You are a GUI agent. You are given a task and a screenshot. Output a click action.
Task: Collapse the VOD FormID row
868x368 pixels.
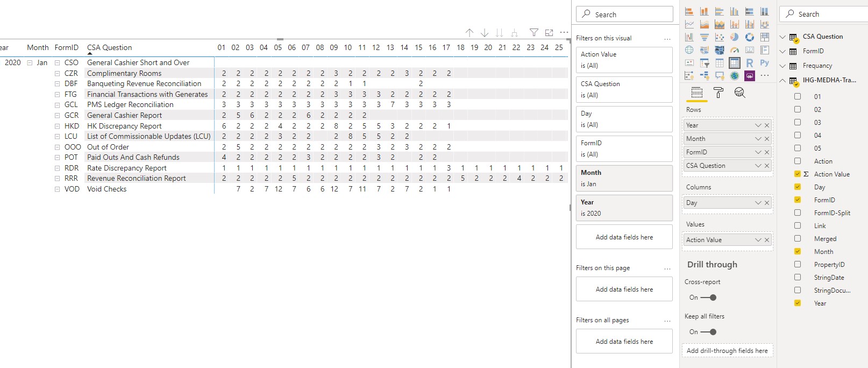tap(57, 189)
